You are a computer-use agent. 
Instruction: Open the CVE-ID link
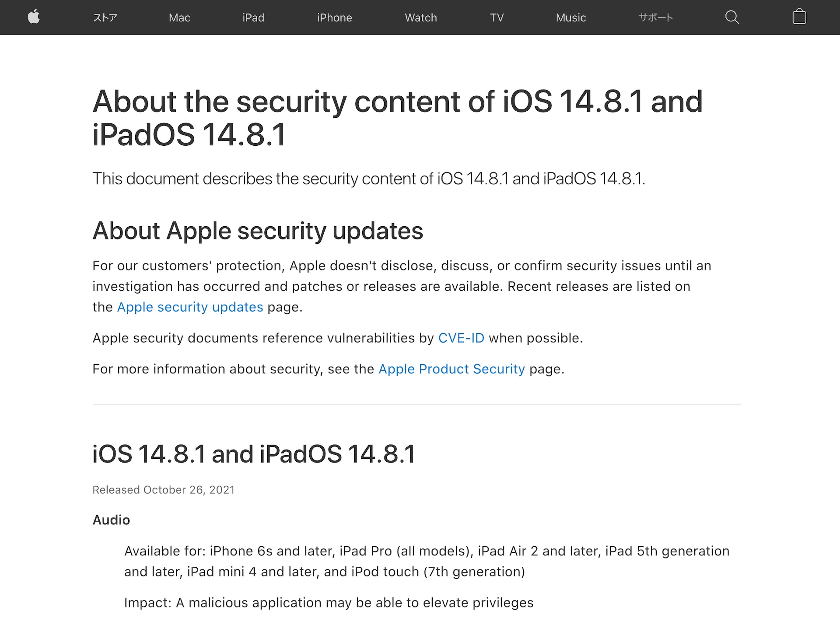tap(461, 338)
